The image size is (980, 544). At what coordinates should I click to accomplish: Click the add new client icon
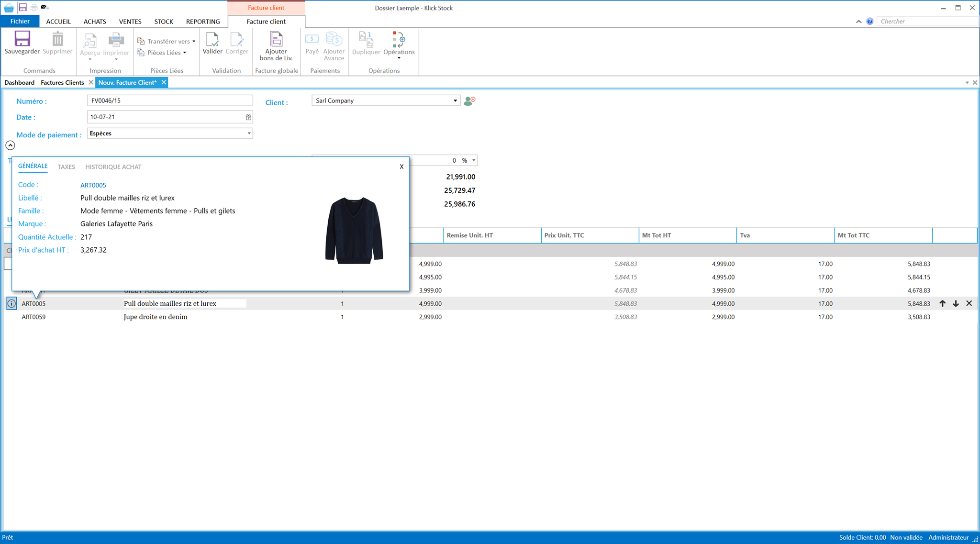coord(469,100)
